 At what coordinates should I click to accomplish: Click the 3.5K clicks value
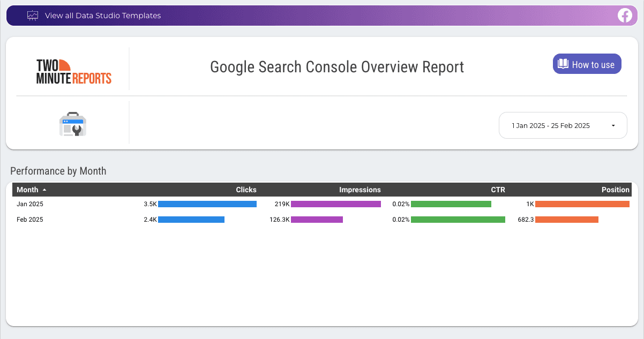150,204
